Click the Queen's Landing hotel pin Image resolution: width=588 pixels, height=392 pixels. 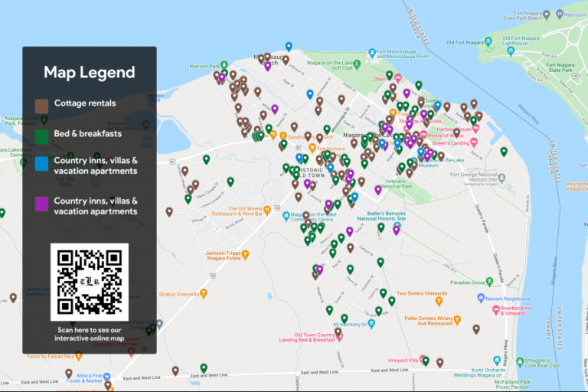coord(474,142)
